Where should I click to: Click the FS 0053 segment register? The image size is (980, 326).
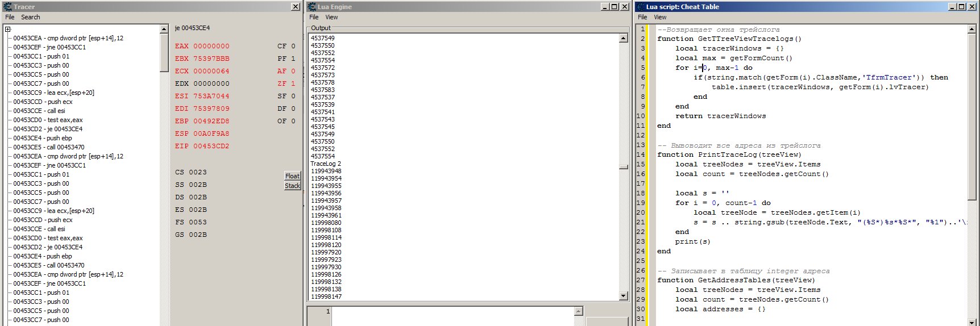tap(191, 222)
